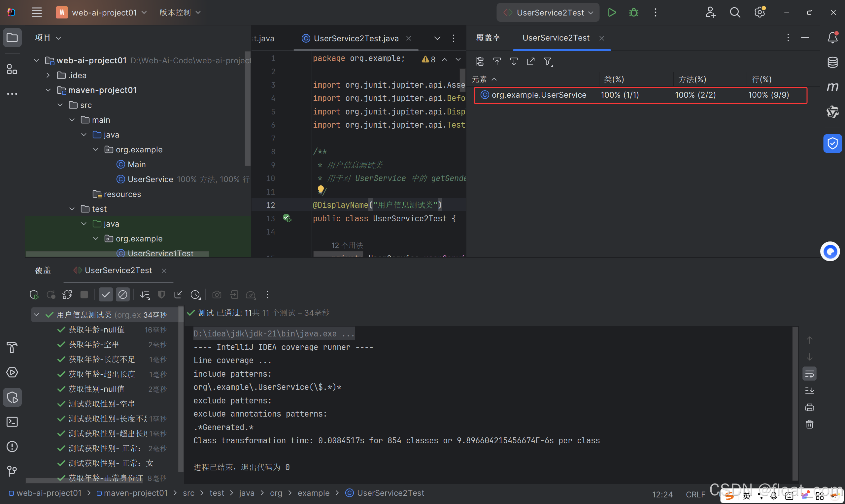The width and height of the screenshot is (845, 504).
Task: Click the Debug bug icon
Action: (x=633, y=13)
